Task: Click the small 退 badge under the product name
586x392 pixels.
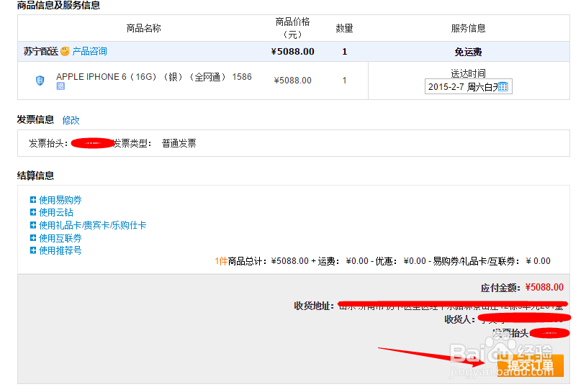Action: coord(60,86)
